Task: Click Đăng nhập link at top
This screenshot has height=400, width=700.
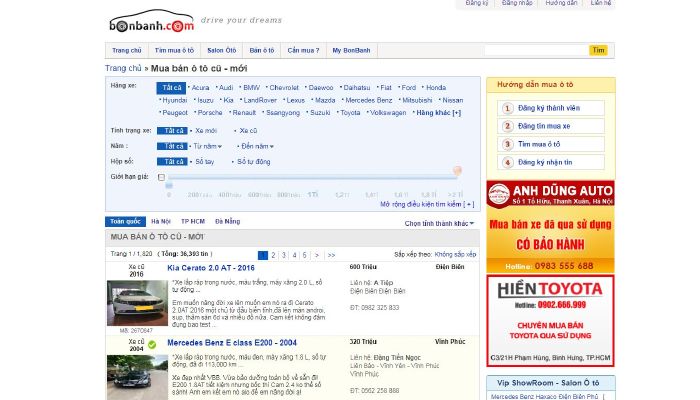Action: coord(517,3)
